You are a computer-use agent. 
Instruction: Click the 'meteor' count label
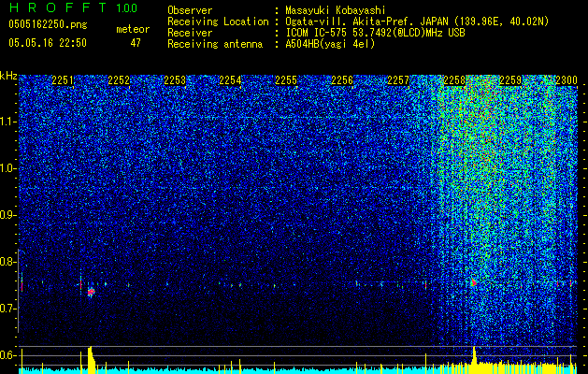(x=133, y=29)
